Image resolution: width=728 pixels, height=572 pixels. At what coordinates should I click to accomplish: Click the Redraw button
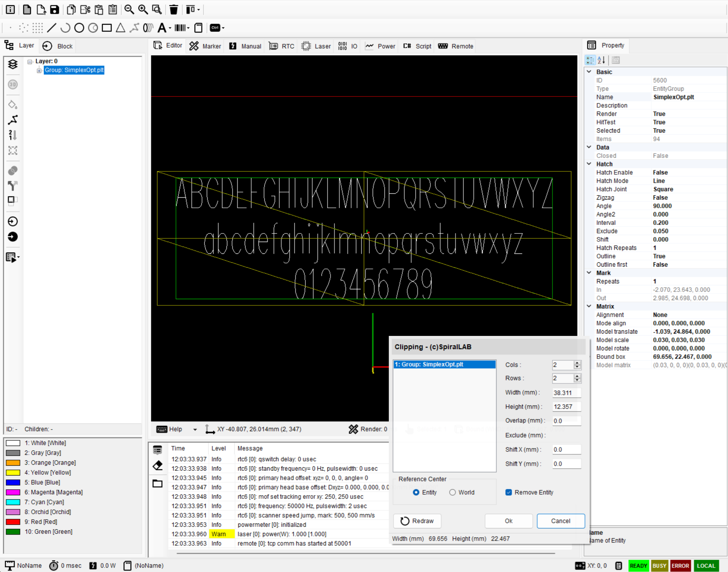417,521
